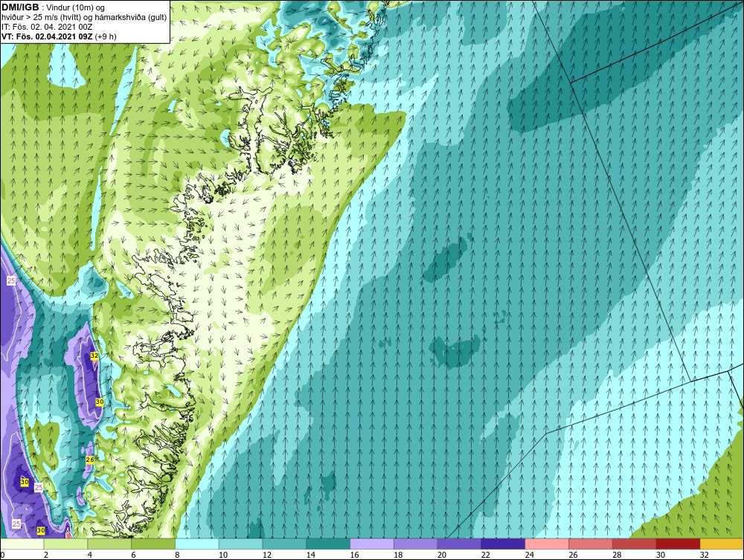Viewport: 744px width, 560px height.
Task: Pick the 28–30 m/s red legend swatch
Action: click(x=635, y=544)
